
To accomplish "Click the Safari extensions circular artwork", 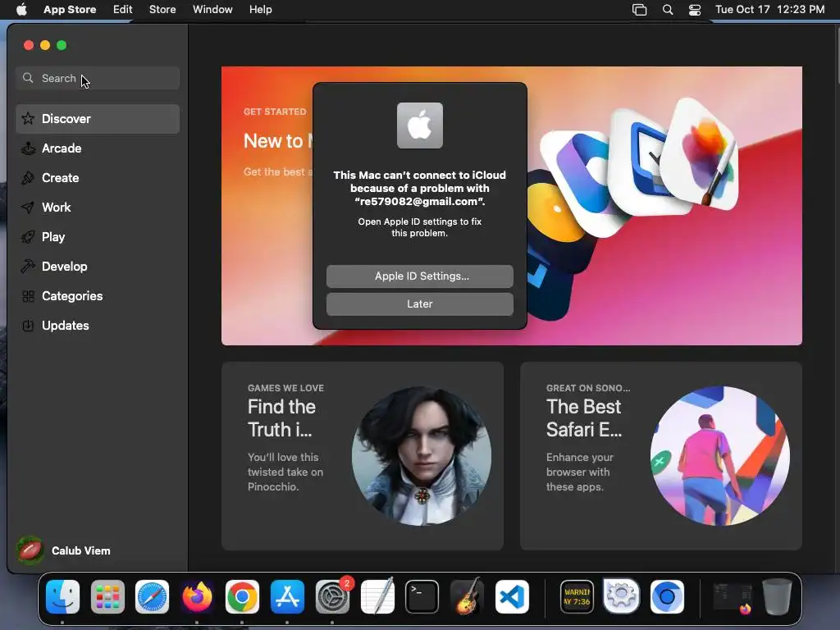I will [720, 456].
